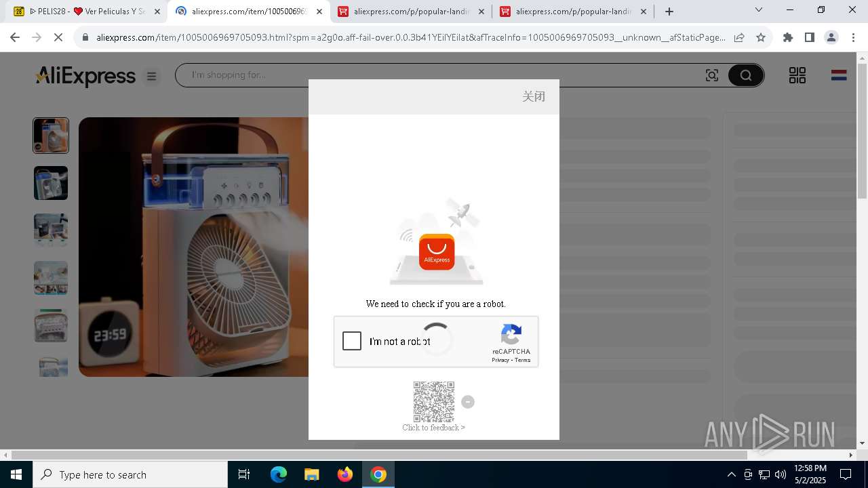Select the first fan product thumbnail
The image size is (868, 488).
click(x=51, y=136)
